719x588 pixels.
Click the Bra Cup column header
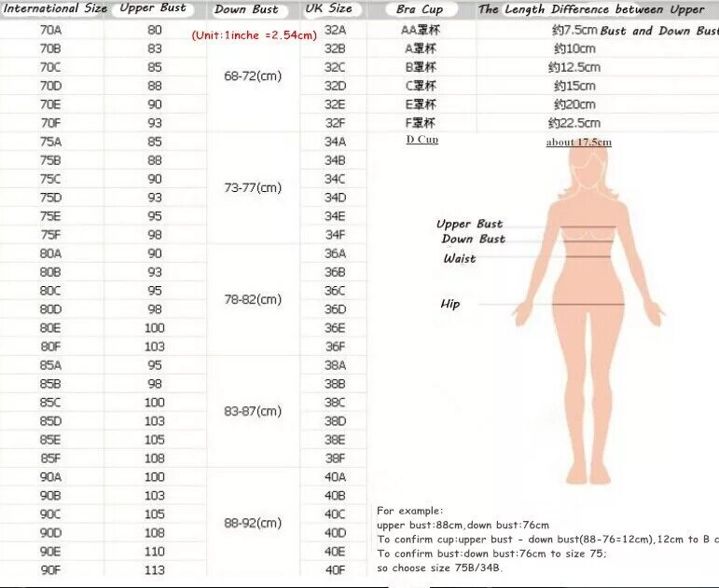pyautogui.click(x=420, y=9)
